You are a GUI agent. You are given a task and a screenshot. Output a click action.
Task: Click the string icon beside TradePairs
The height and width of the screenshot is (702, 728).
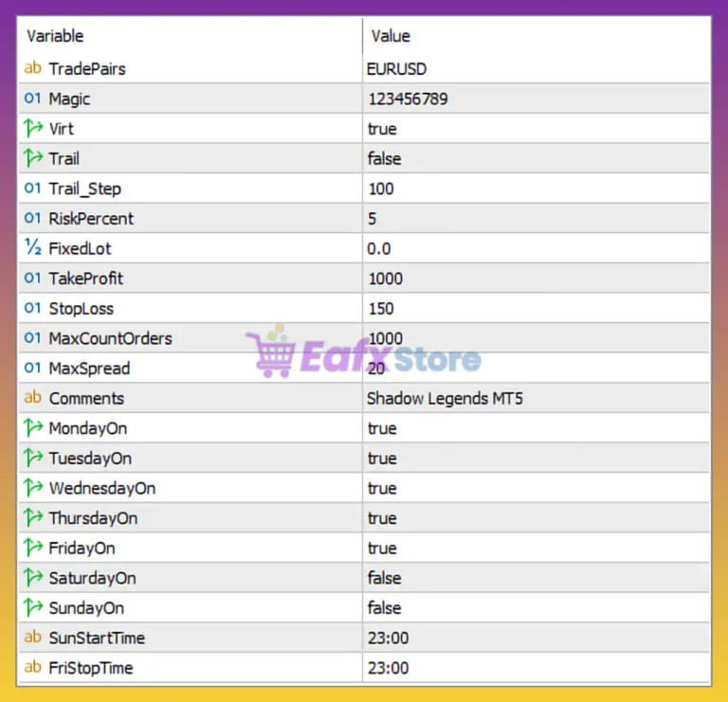[x=32, y=68]
